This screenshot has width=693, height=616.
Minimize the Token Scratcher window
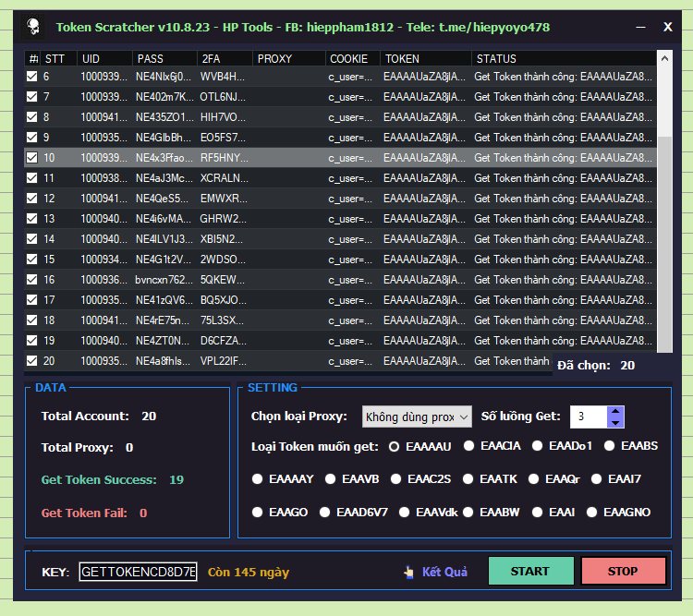pyautogui.click(x=640, y=27)
